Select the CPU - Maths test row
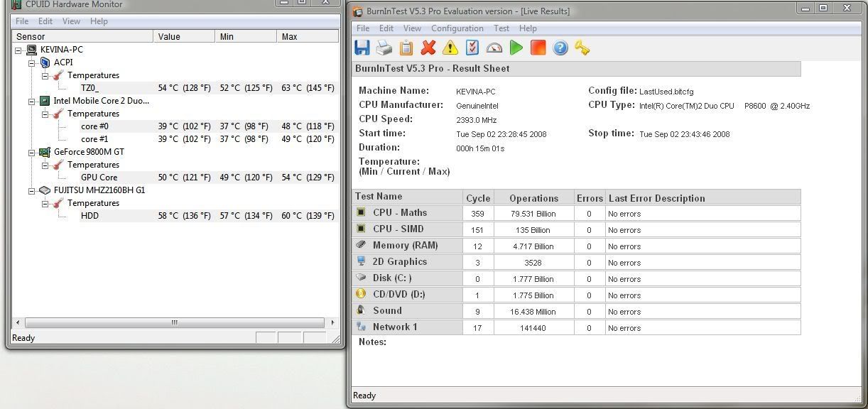Screen dimensions: 868x409 coord(576,213)
